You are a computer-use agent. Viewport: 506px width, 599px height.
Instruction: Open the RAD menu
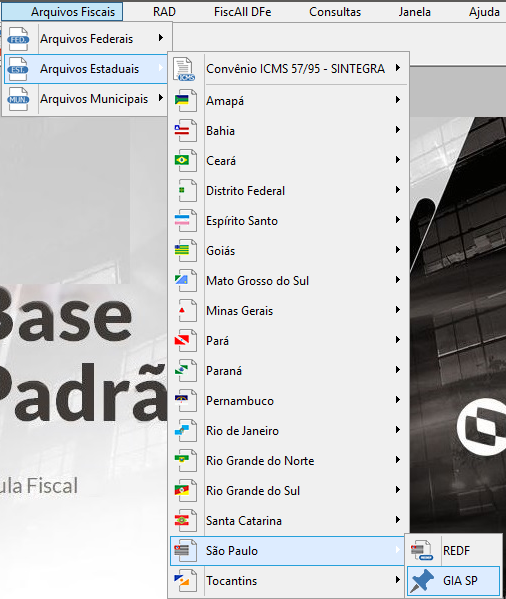pyautogui.click(x=164, y=12)
